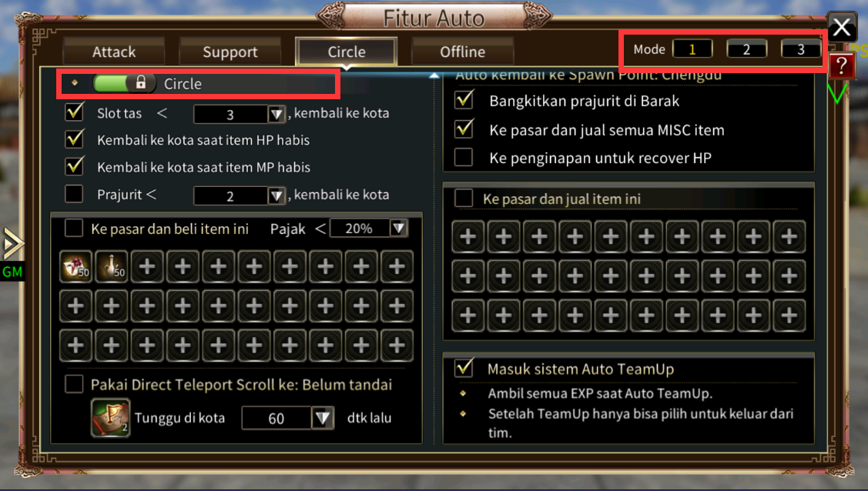The height and width of the screenshot is (491, 868).
Task: Click the scroll-up arrow above right panel
Action: (434, 75)
